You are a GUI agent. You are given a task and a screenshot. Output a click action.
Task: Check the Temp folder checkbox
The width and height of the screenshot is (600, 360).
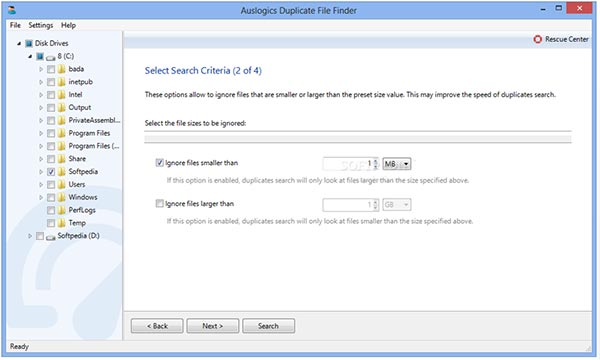click(x=51, y=223)
